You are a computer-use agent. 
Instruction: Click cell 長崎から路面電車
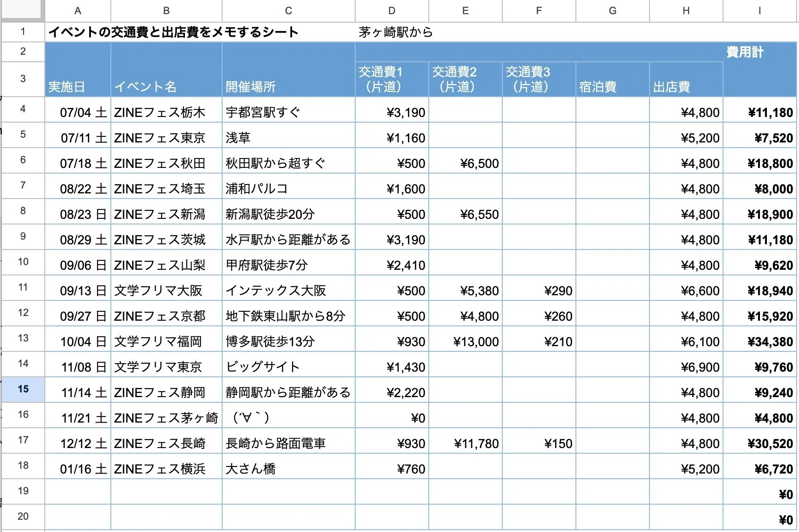289,441
